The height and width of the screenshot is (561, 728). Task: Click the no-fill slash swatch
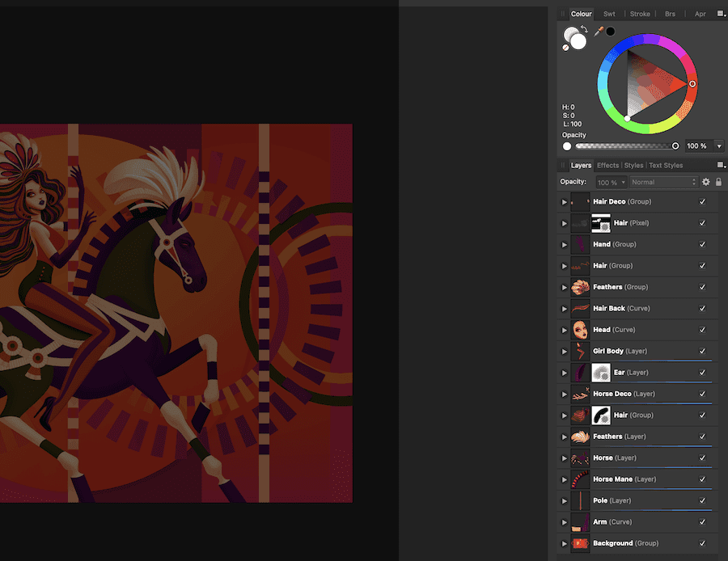(x=565, y=46)
